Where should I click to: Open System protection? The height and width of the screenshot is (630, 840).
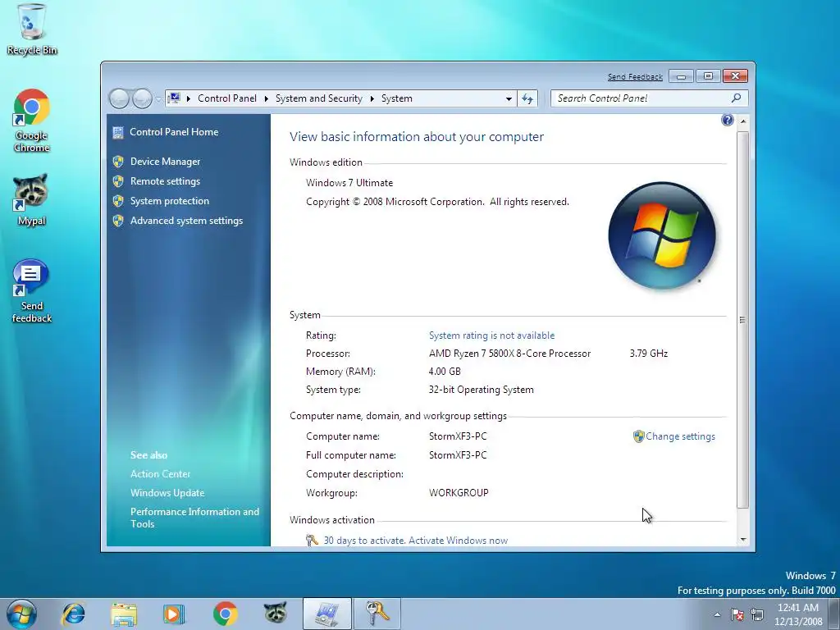[170, 201]
